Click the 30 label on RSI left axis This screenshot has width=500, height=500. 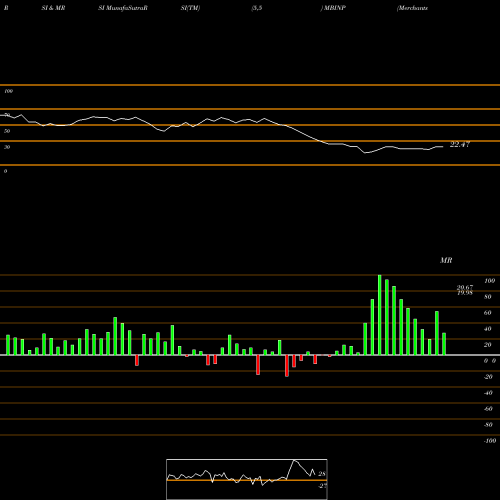[7, 147]
